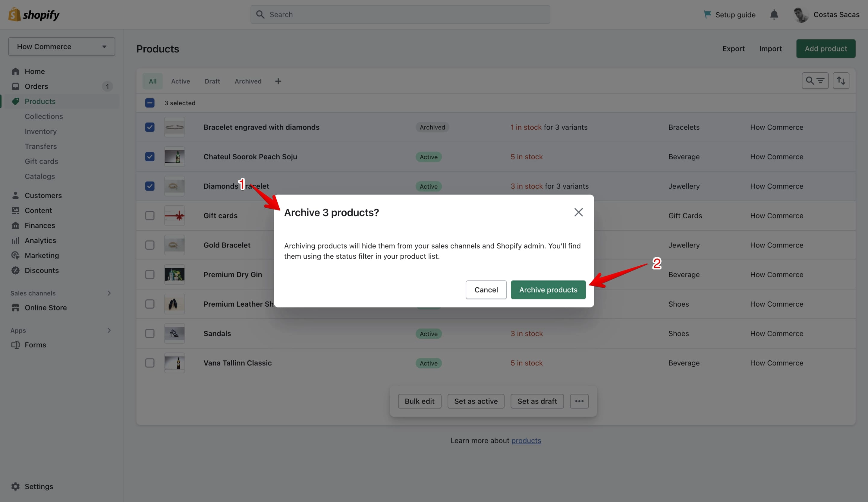Click Cancel in the archive dialog
Screen dimensions: 868x502
pos(486,290)
